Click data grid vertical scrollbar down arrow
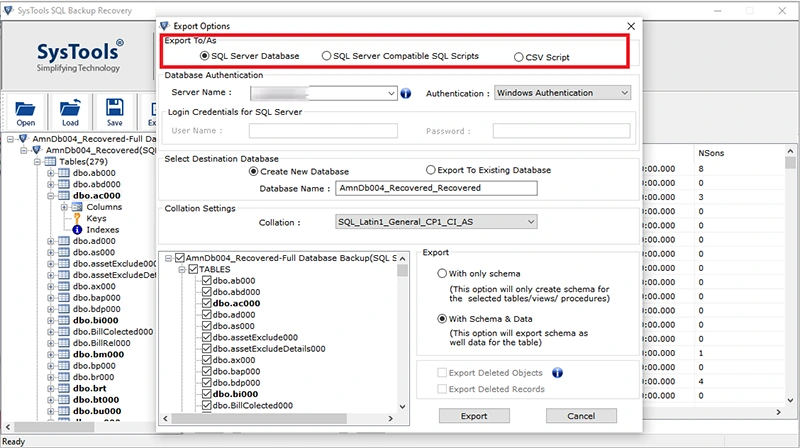Image resolution: width=800 pixels, height=448 pixels. (x=790, y=401)
